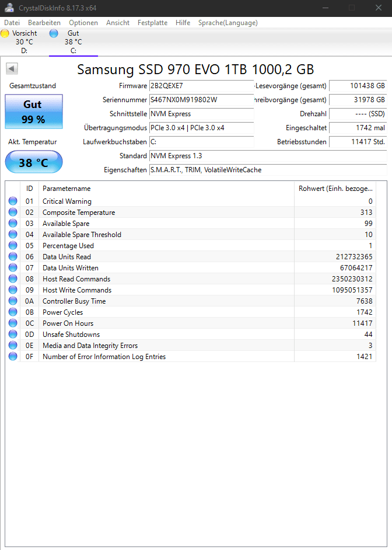This screenshot has width=392, height=550.
Task: Click the raw value 67064217
Action: point(356,267)
